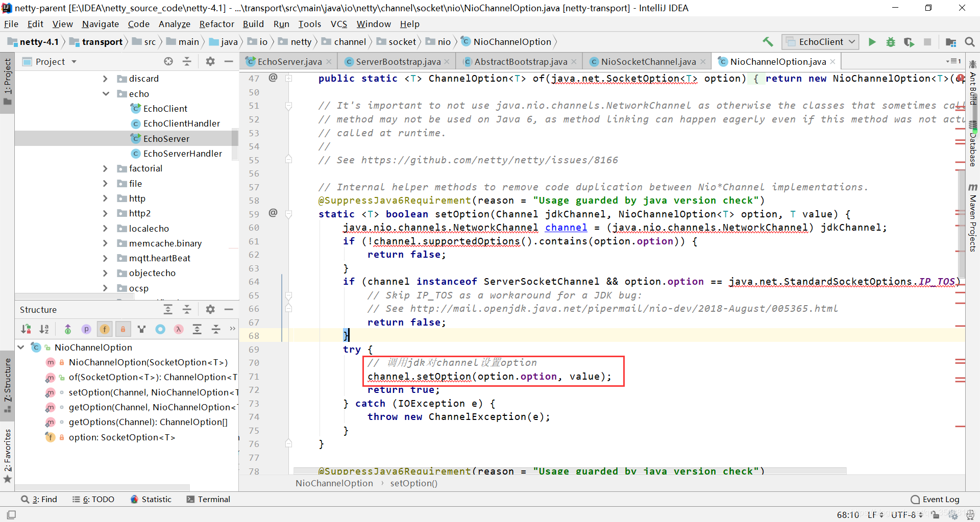Click setOption() in editor breadcrumb
This screenshot has height=522, width=980.
(x=414, y=483)
